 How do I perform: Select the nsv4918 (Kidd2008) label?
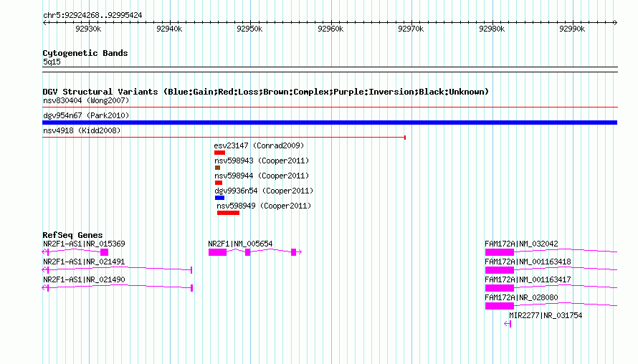(82, 130)
